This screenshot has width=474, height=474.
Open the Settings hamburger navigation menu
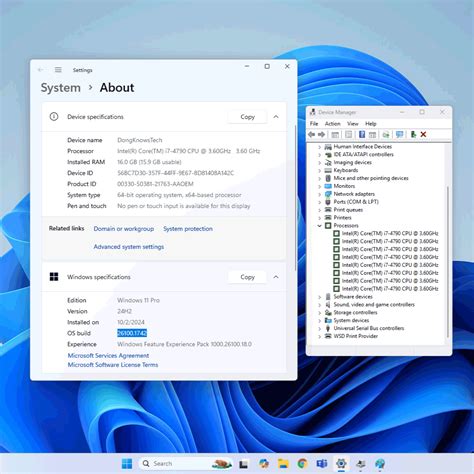[58, 70]
